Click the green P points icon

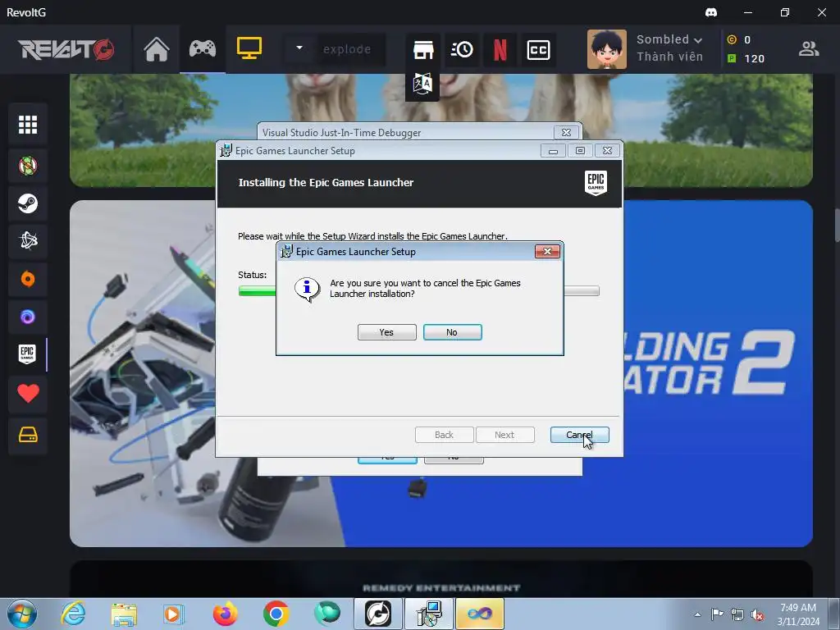[732, 58]
